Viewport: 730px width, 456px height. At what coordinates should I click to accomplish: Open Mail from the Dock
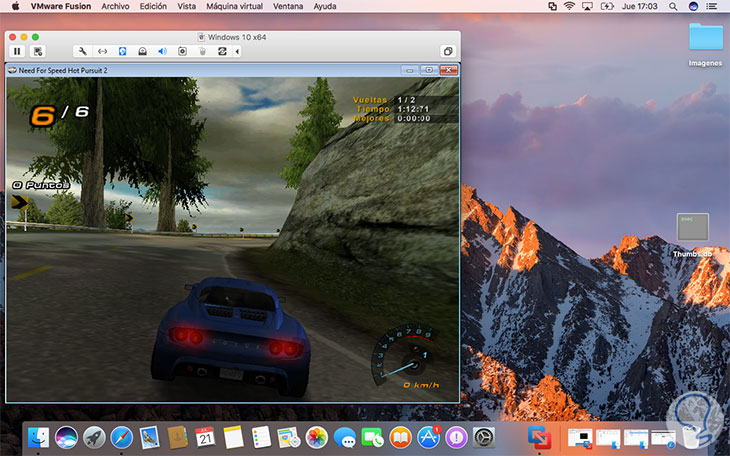click(149, 437)
